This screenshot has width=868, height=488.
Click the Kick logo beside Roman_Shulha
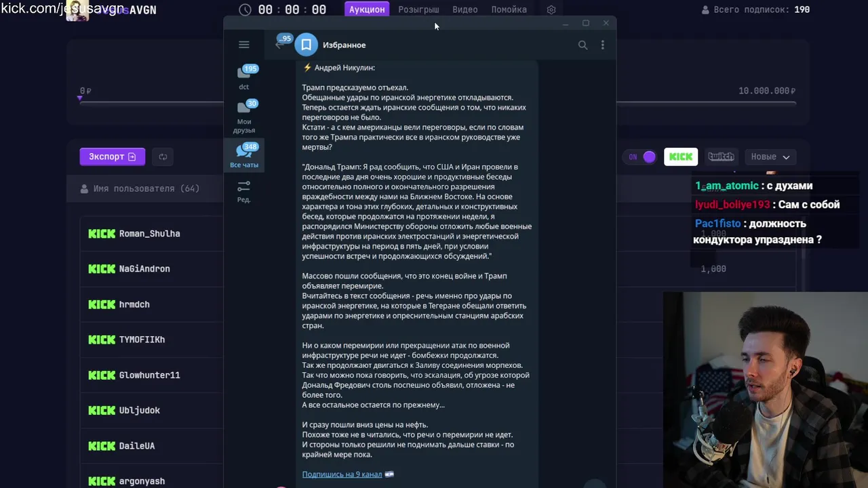coord(102,233)
